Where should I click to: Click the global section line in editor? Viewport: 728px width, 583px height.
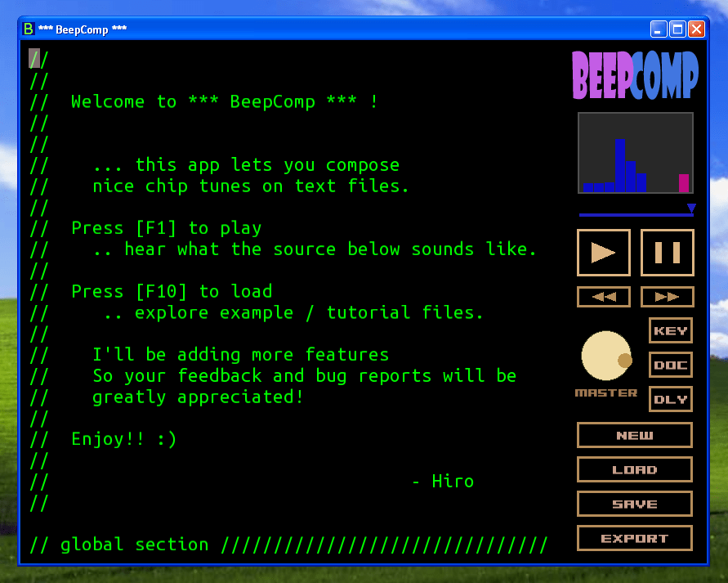pos(286,545)
